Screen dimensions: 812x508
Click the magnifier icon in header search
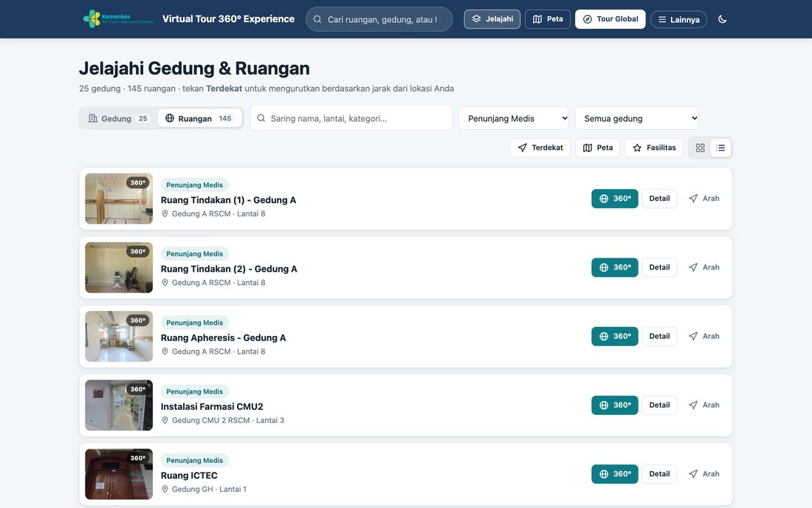pyautogui.click(x=317, y=19)
